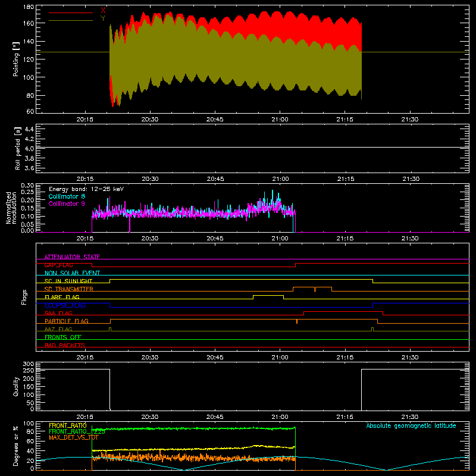The width and height of the screenshot is (476, 476).
Task: Click the GAP_FLAG label
Action: pyautogui.click(x=58, y=265)
